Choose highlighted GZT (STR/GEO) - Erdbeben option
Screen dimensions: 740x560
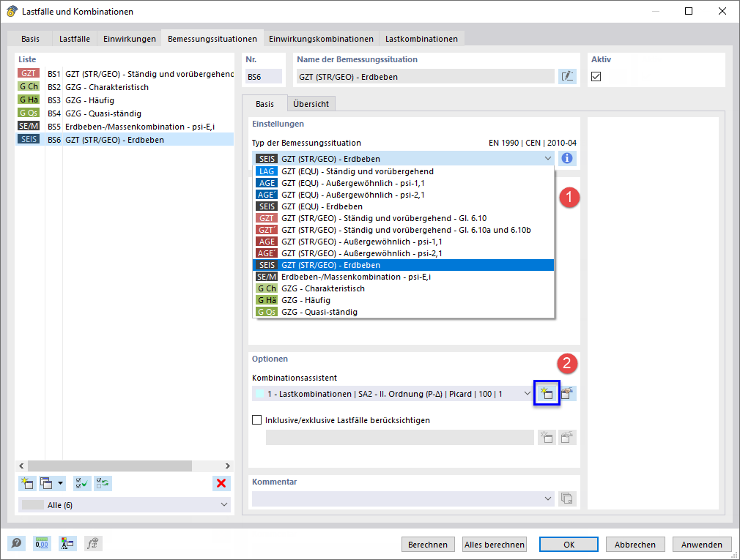tap(404, 265)
